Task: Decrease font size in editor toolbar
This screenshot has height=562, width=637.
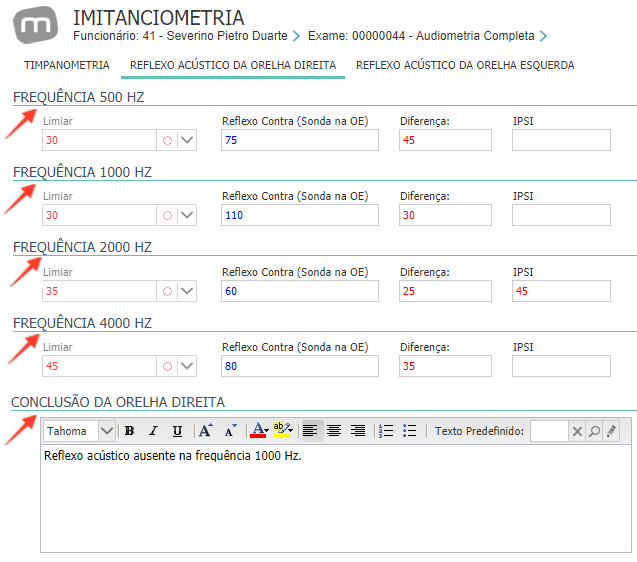Action: pos(230,431)
